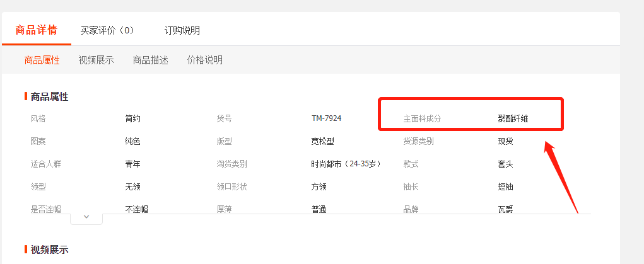Screen dimensions: 644x264
Task: Click the 主面料成分 label
Action: pos(422,119)
